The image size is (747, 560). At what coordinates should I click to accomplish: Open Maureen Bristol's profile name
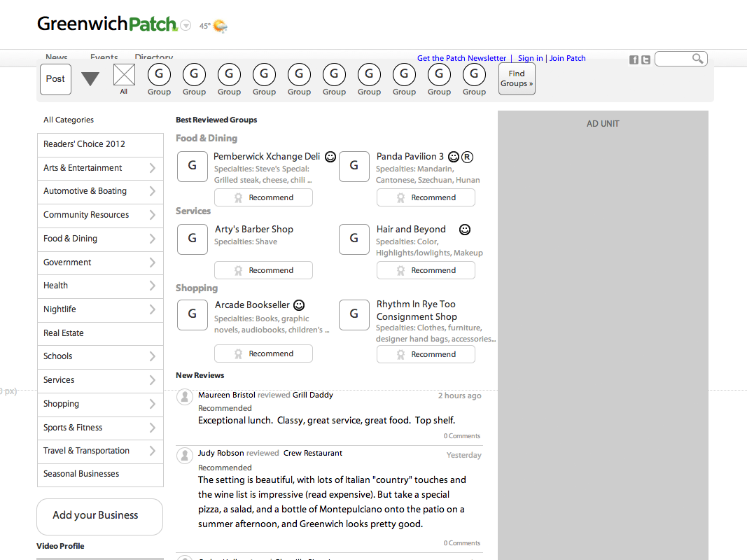coord(227,395)
